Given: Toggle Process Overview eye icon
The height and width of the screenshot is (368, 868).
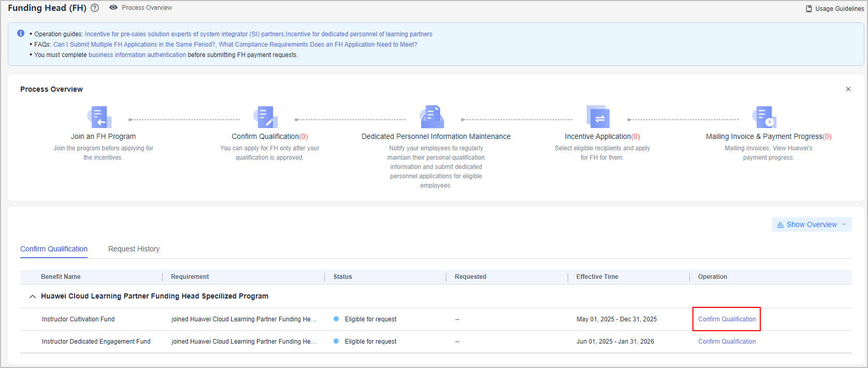Looking at the screenshot, I should 113,8.
